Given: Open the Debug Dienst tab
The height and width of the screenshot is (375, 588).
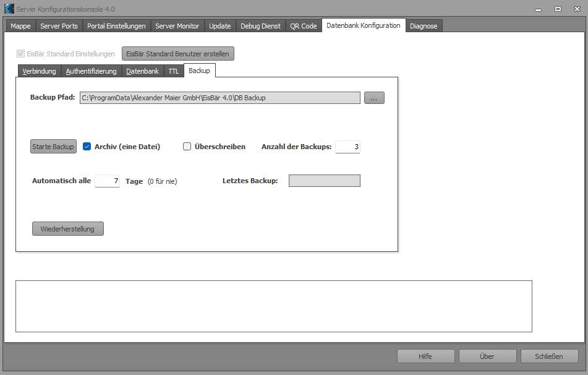Looking at the screenshot, I should point(260,26).
